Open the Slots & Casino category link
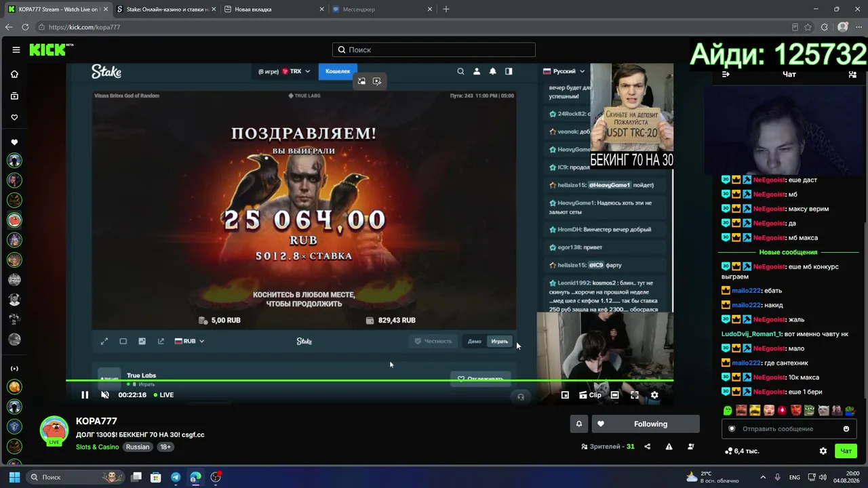 98,447
